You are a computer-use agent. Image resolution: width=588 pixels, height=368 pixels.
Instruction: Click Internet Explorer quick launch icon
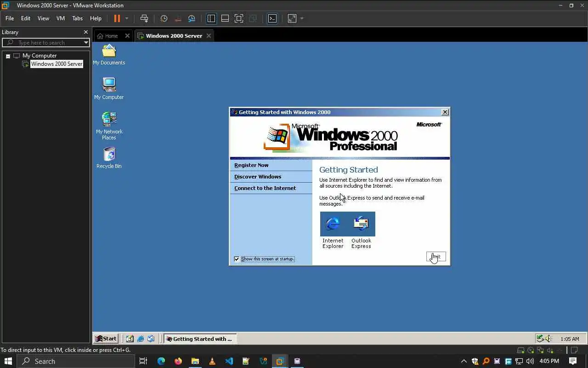(141, 339)
